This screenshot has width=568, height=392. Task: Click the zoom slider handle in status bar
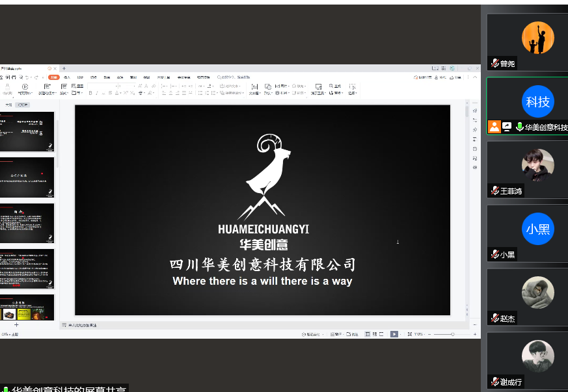(x=452, y=334)
